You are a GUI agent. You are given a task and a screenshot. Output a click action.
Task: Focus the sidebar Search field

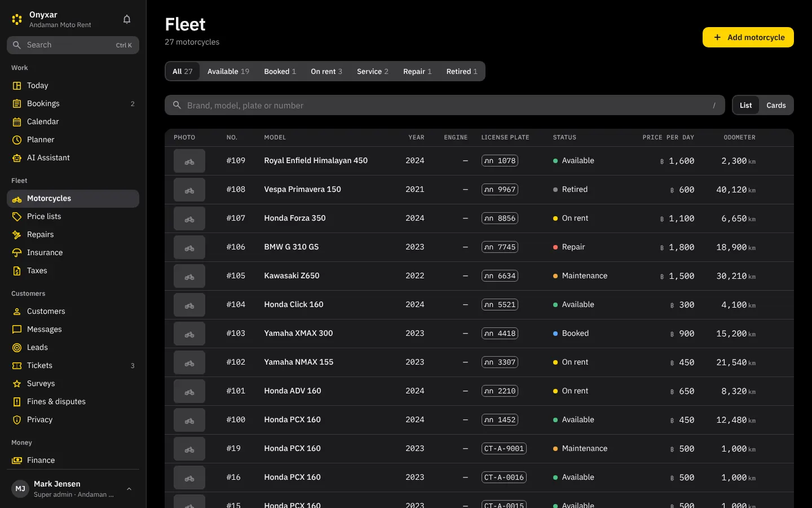point(73,45)
